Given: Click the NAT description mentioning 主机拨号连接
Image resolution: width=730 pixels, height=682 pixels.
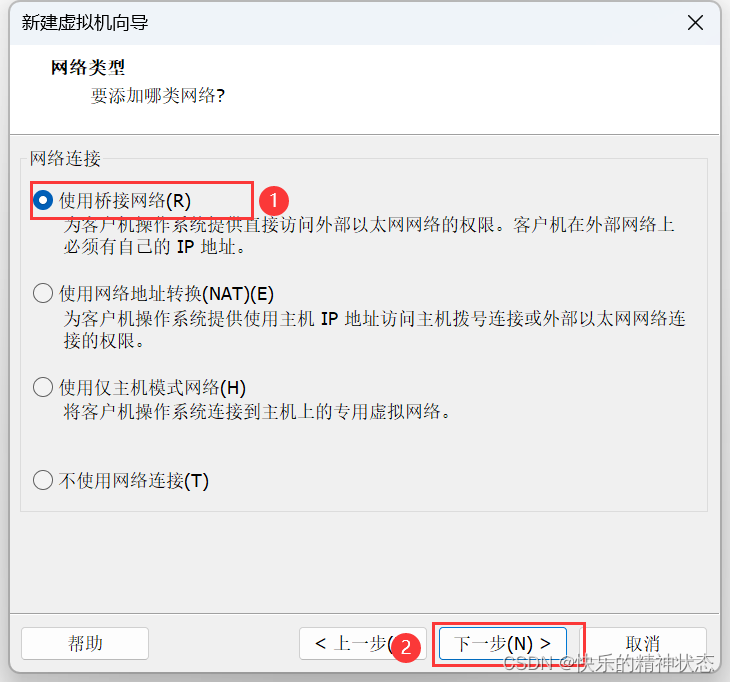Looking at the screenshot, I should (x=374, y=330).
